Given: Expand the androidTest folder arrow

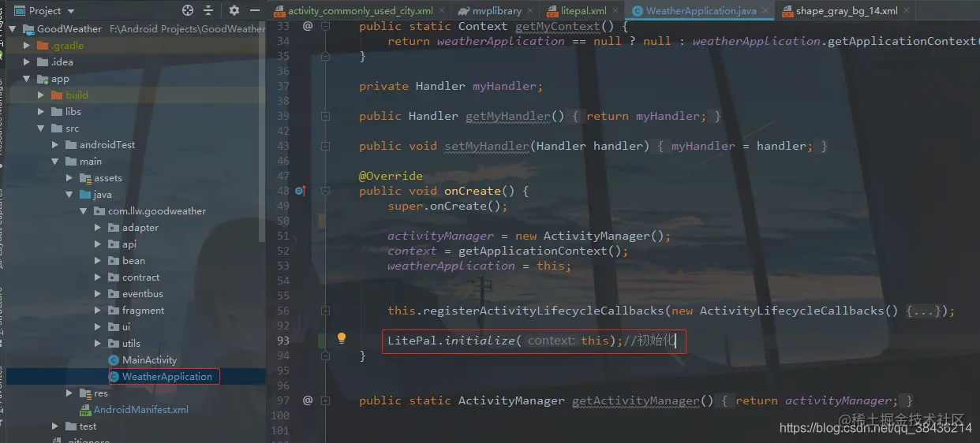Looking at the screenshot, I should pos(57,144).
